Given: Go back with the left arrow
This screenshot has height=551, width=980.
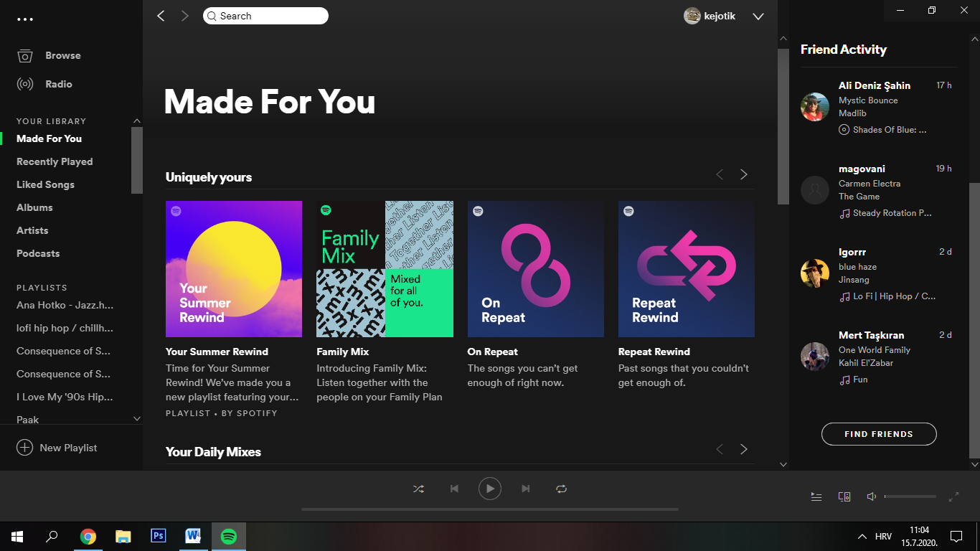Looking at the screenshot, I should [x=161, y=16].
